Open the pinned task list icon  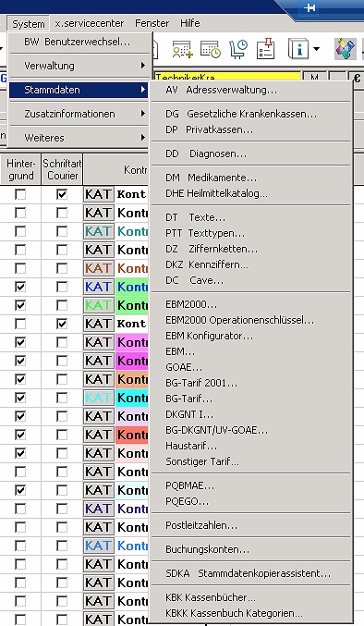click(x=266, y=49)
